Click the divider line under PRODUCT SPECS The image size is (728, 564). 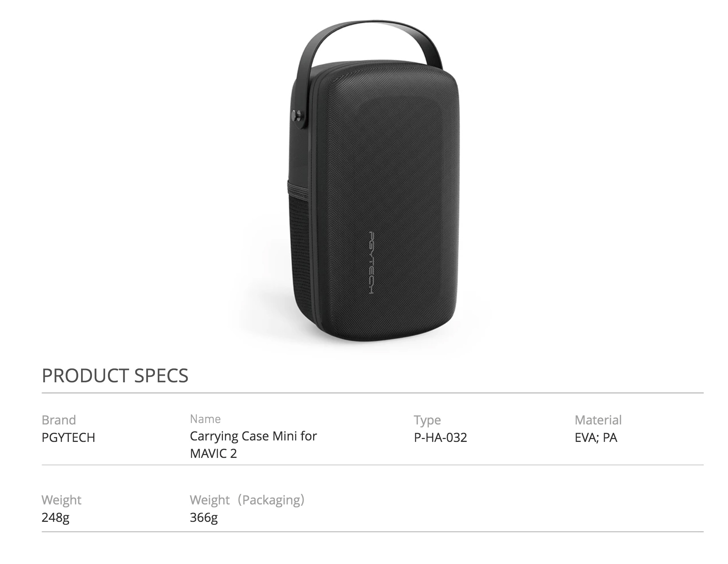tap(372, 393)
